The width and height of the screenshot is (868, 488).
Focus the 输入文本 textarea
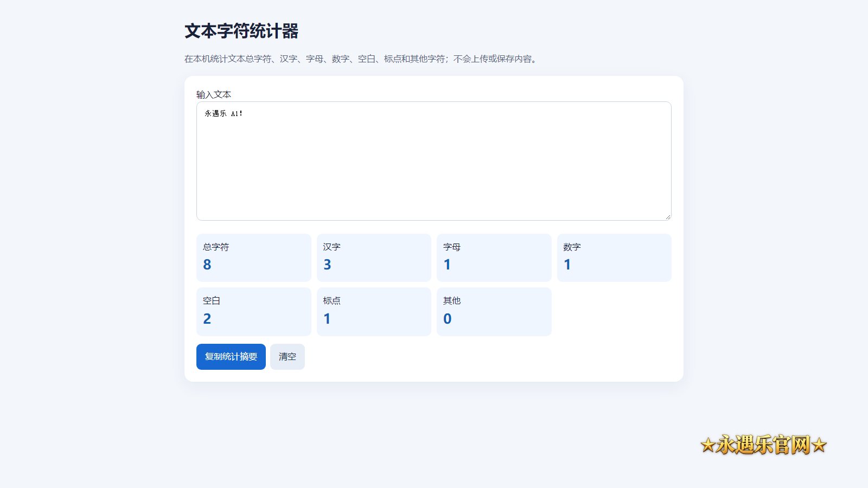[434, 161]
